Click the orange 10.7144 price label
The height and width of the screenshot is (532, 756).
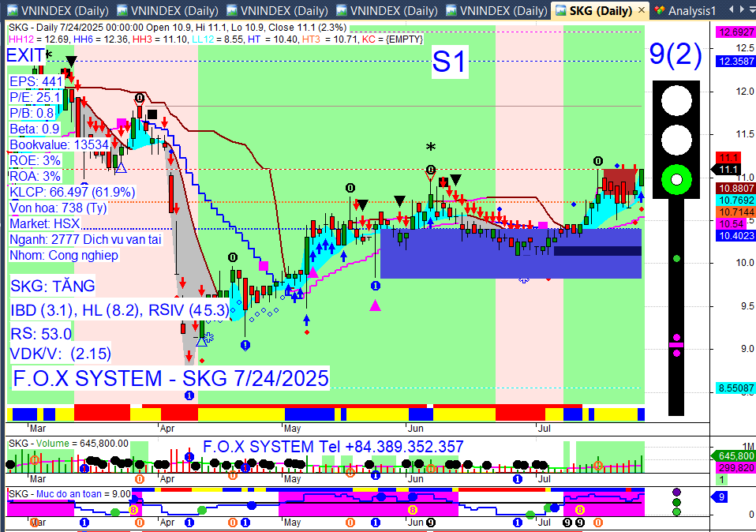point(735,212)
